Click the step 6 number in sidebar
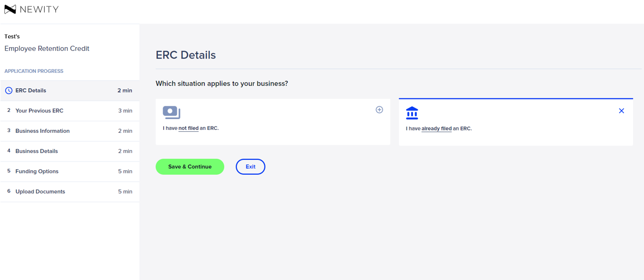644x280 pixels. pos(9,191)
